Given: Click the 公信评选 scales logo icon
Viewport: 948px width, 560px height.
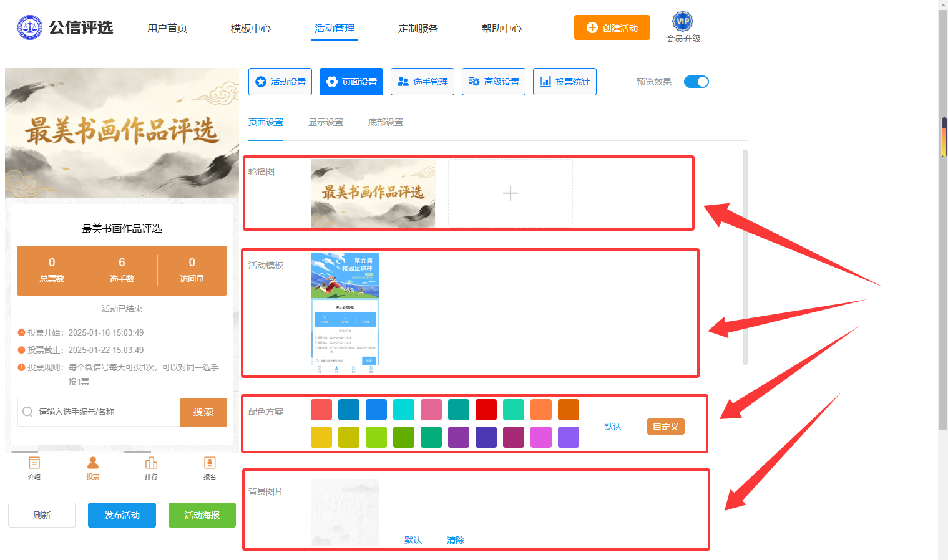Looking at the screenshot, I should click(x=30, y=27).
